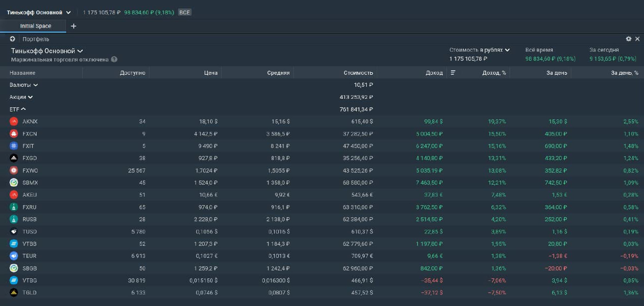Sort by the За день, % column header

[625, 73]
